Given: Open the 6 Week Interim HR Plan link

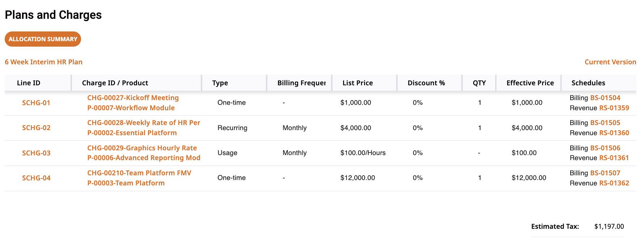Looking at the screenshot, I should pos(43,62).
